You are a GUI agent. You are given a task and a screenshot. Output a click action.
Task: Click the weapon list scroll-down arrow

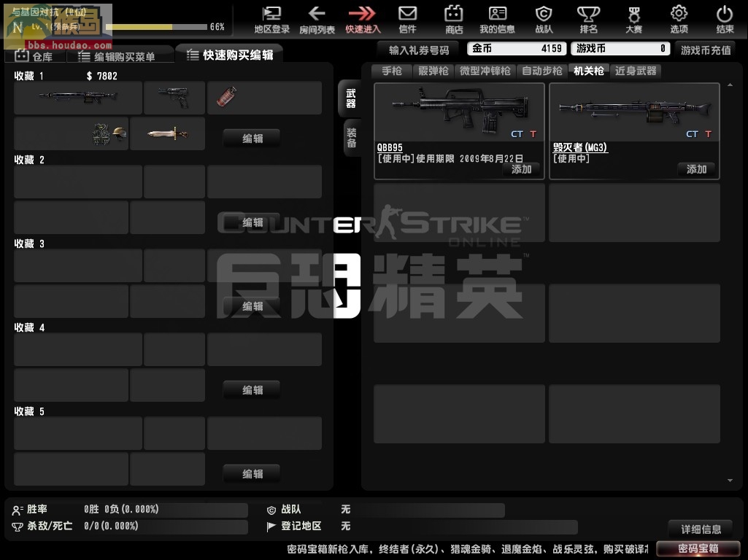730,481
